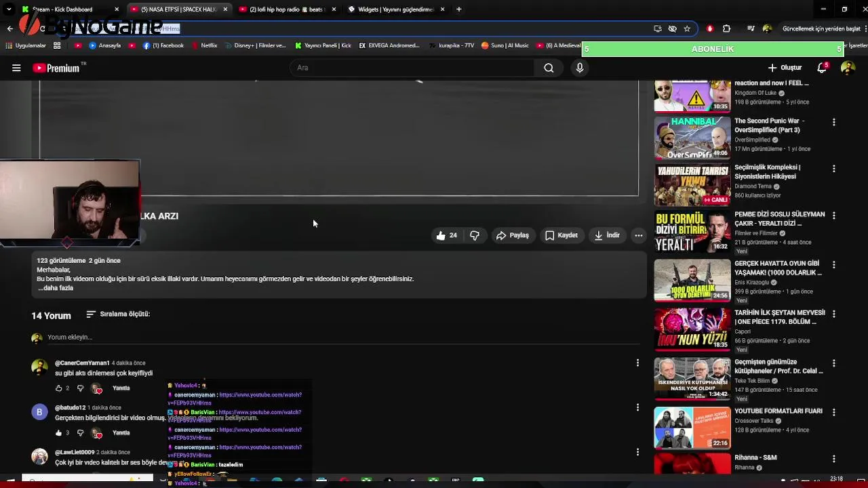This screenshot has width=868, height=488.
Task: Open the YouTube guide hamburger menu
Action: point(16,68)
